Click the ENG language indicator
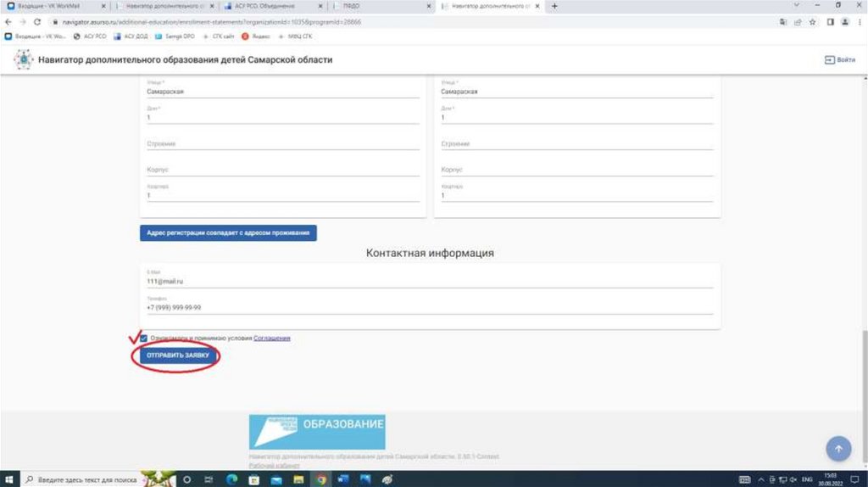 (807, 479)
